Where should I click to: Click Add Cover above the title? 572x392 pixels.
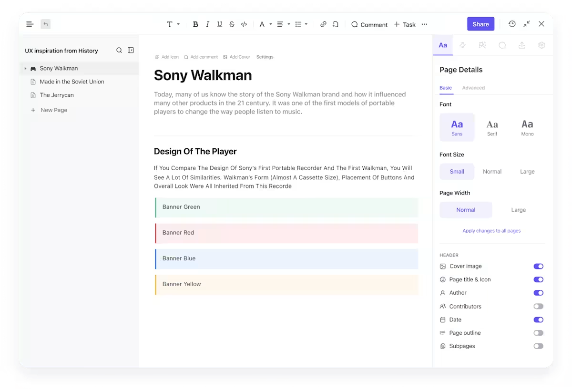point(236,57)
